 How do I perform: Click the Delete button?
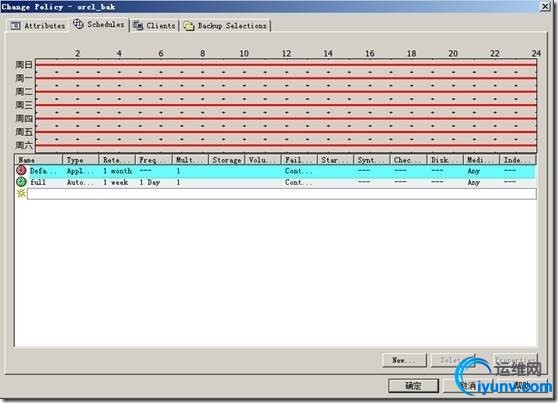coord(453,360)
